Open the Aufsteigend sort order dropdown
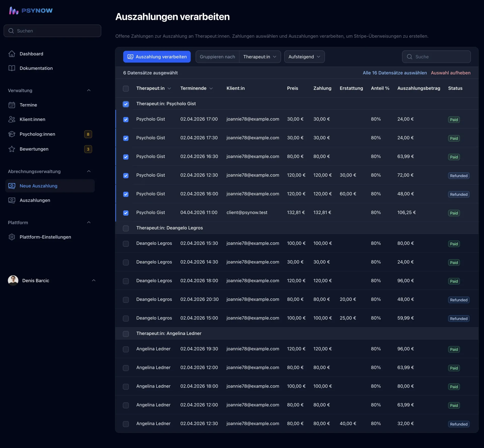This screenshot has width=484, height=448. (x=304, y=57)
